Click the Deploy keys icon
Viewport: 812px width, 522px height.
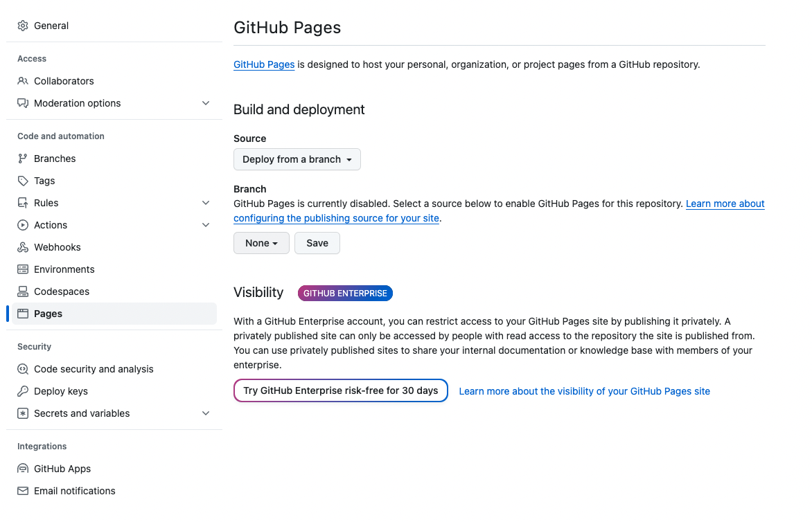click(23, 391)
